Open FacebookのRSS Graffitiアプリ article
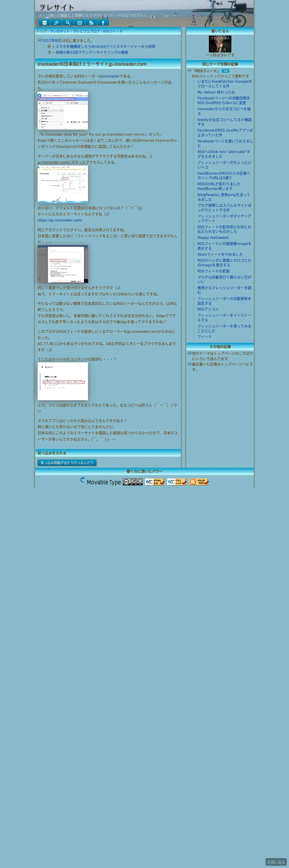The image size is (289, 868). tap(225, 132)
